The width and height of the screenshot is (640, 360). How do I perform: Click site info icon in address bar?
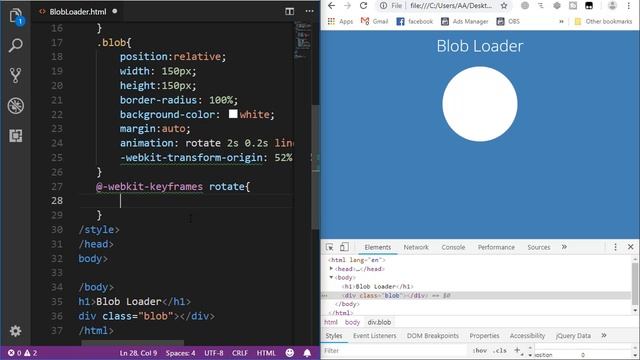(x=383, y=6)
